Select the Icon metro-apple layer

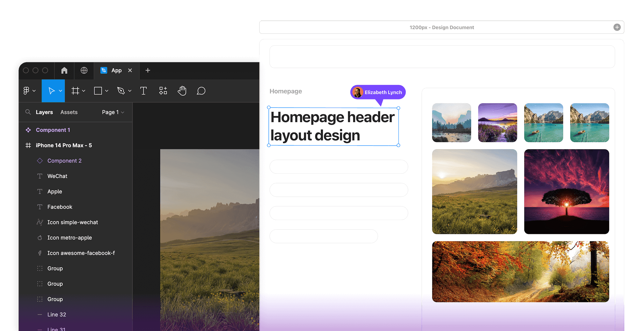(x=69, y=238)
